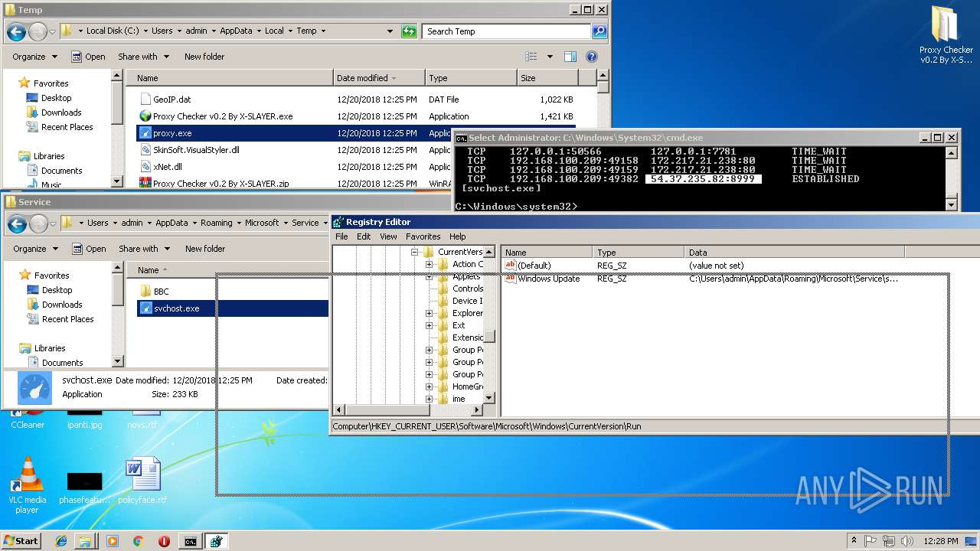Expand Explorer registry key

coord(429,313)
